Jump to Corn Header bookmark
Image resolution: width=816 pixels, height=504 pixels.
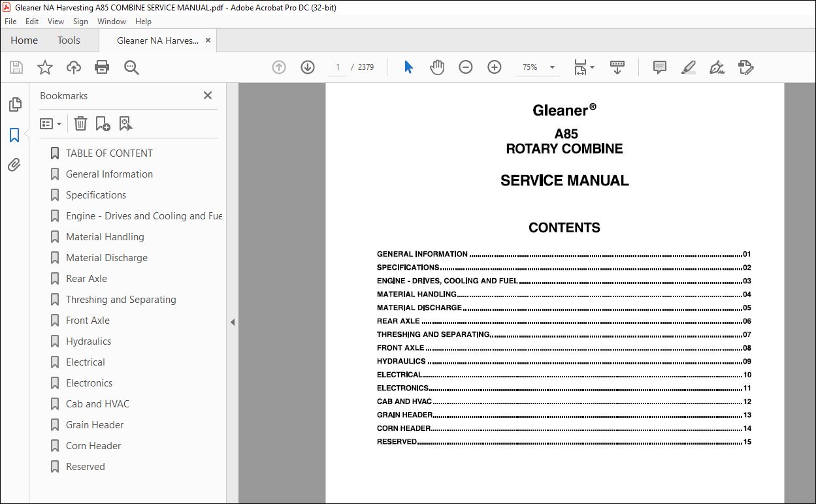pos(93,446)
